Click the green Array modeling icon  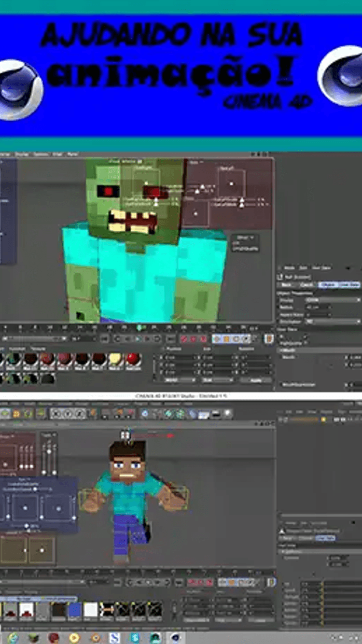pyautogui.click(x=180, y=414)
